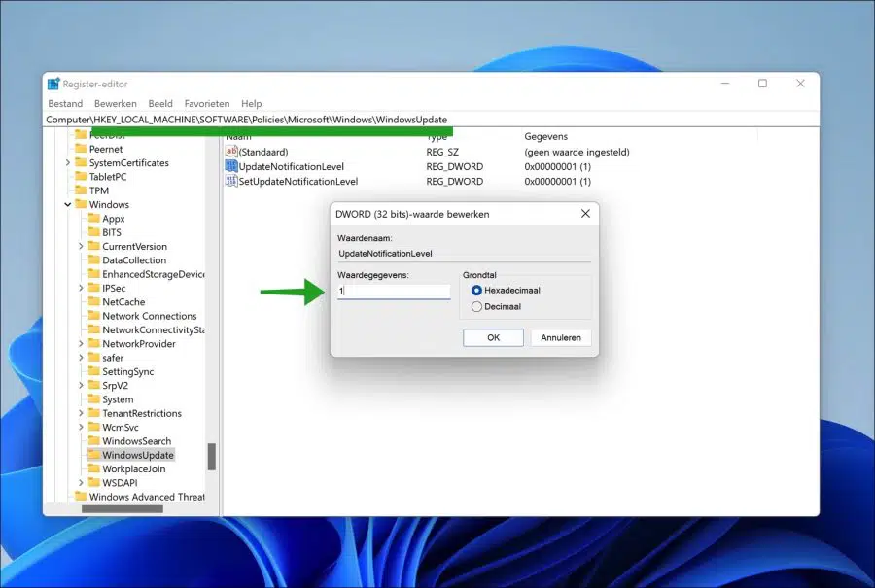Open the Help menu
The width and height of the screenshot is (875, 588).
251,104
